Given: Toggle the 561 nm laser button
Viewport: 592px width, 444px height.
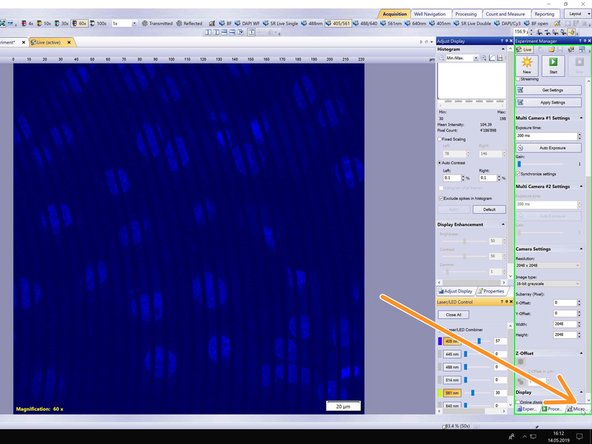Looking at the screenshot, I should point(452,393).
